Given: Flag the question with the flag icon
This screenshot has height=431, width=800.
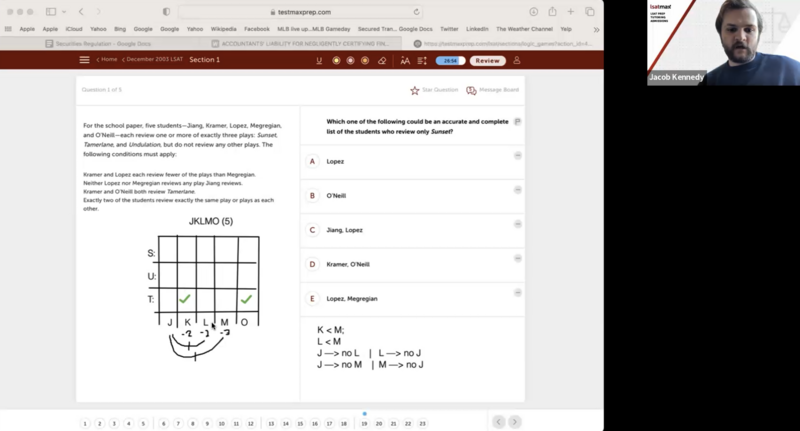Looking at the screenshot, I should [x=517, y=122].
